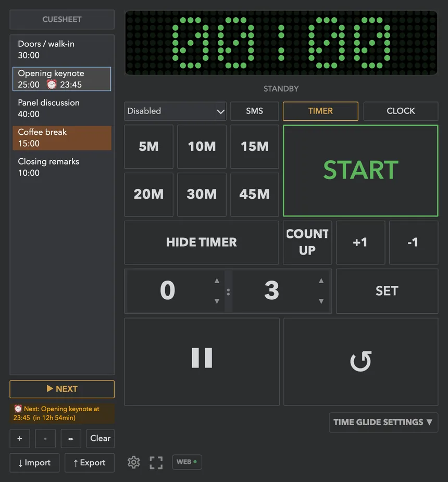
Task: Select the Panel discussion cue
Action: (x=62, y=108)
